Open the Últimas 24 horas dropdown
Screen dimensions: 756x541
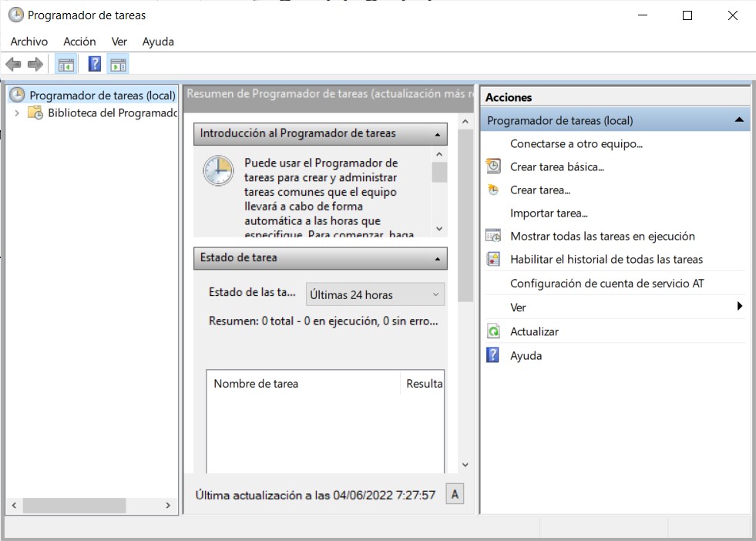click(375, 294)
